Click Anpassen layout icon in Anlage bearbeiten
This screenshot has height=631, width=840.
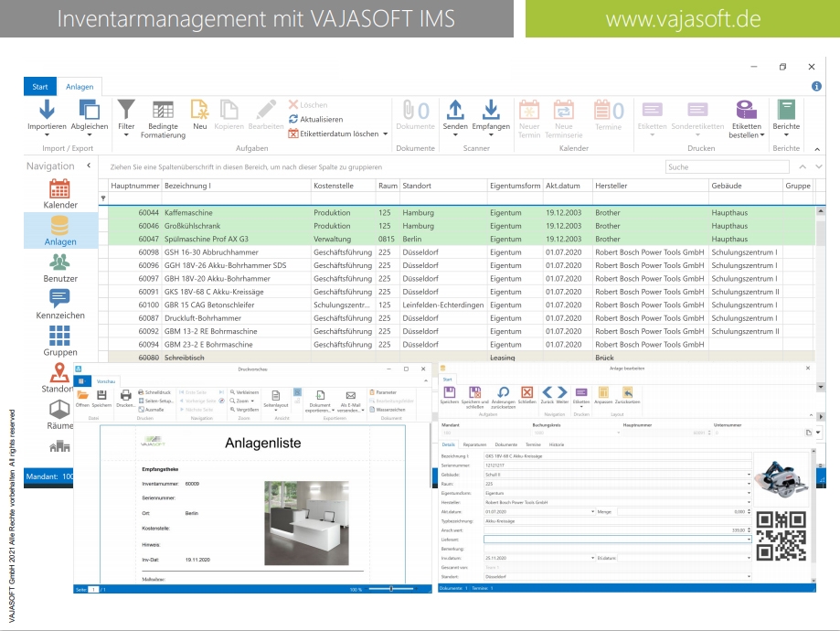click(603, 392)
